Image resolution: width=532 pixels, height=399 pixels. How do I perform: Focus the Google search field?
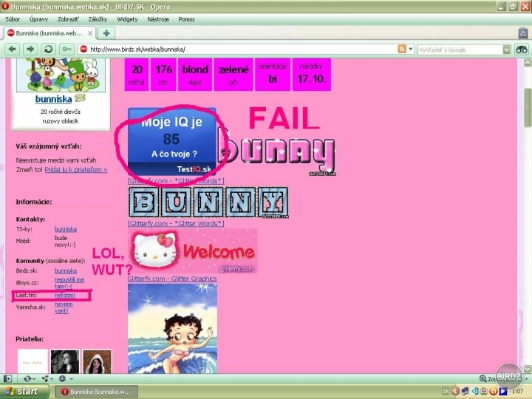coord(460,50)
